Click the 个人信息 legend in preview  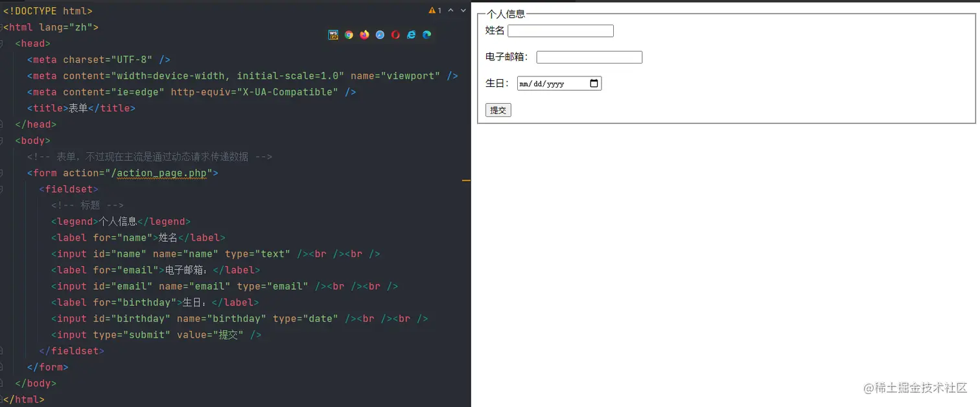506,14
